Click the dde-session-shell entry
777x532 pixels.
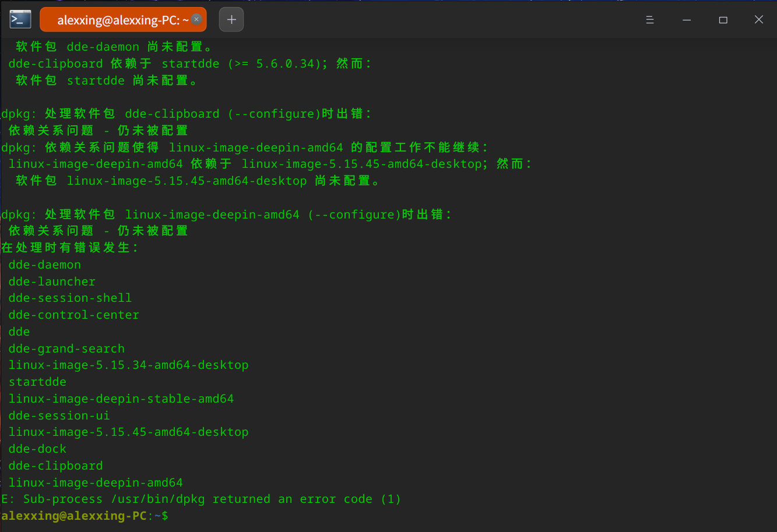tap(69, 298)
